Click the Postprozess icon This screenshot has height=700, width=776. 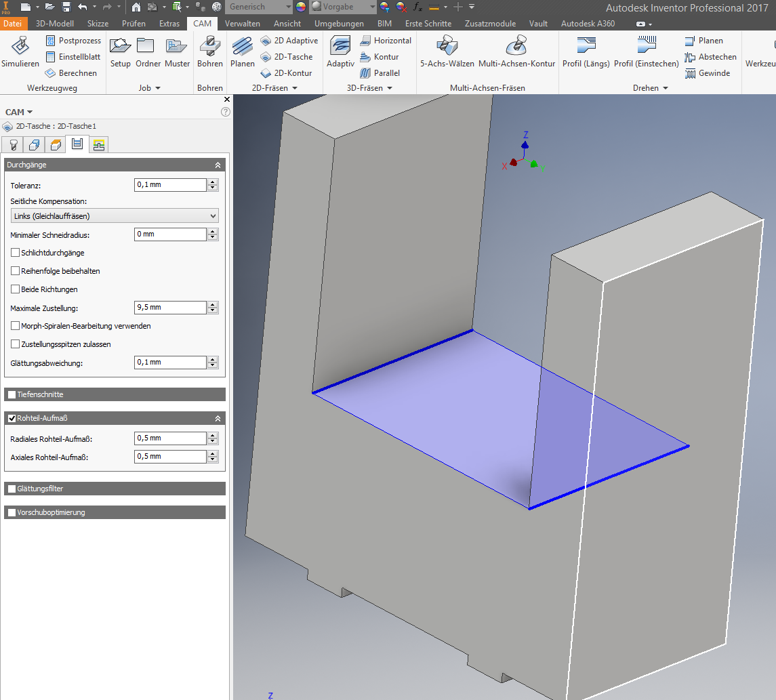point(50,41)
